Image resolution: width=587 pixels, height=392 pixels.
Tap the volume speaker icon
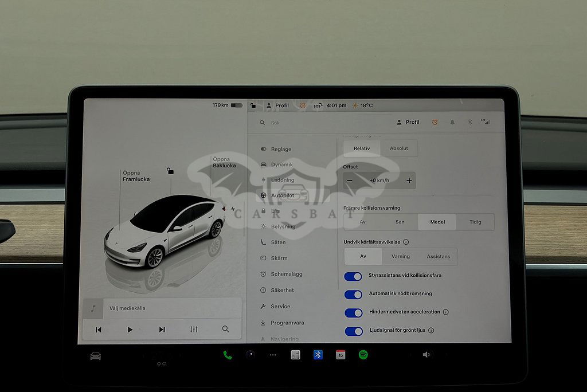coord(426,355)
